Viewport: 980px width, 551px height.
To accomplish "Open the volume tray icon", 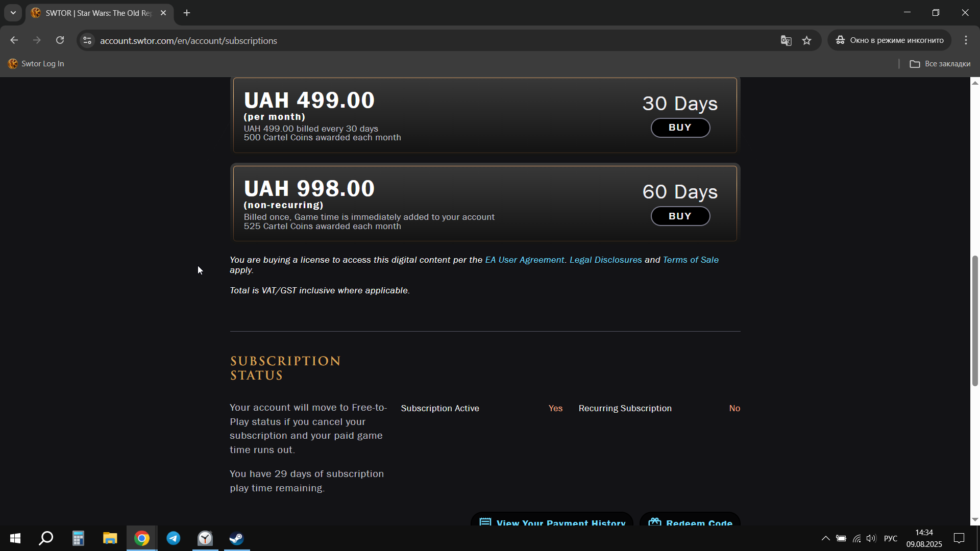I will pyautogui.click(x=871, y=538).
